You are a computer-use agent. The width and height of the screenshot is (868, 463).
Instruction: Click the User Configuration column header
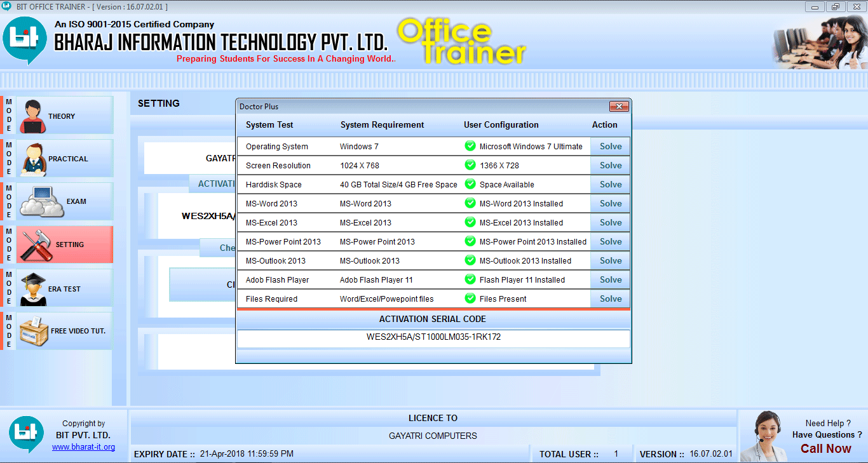tap(501, 124)
